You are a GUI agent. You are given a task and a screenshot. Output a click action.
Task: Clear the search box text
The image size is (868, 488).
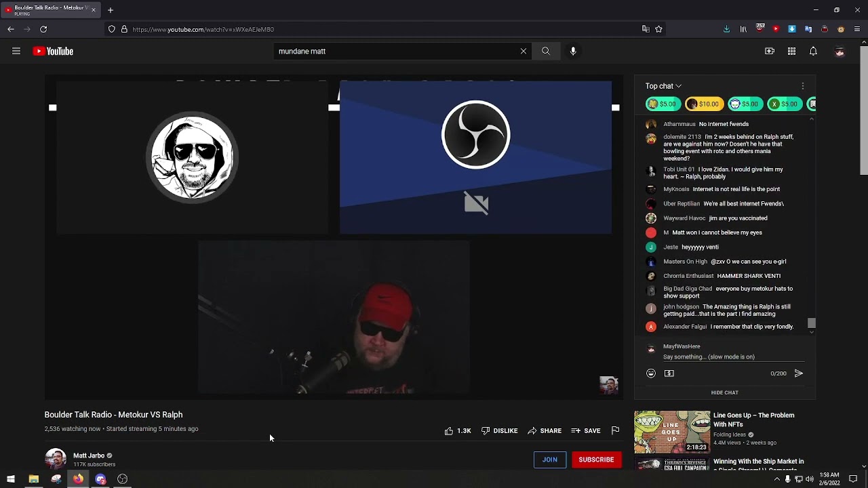[x=524, y=51]
